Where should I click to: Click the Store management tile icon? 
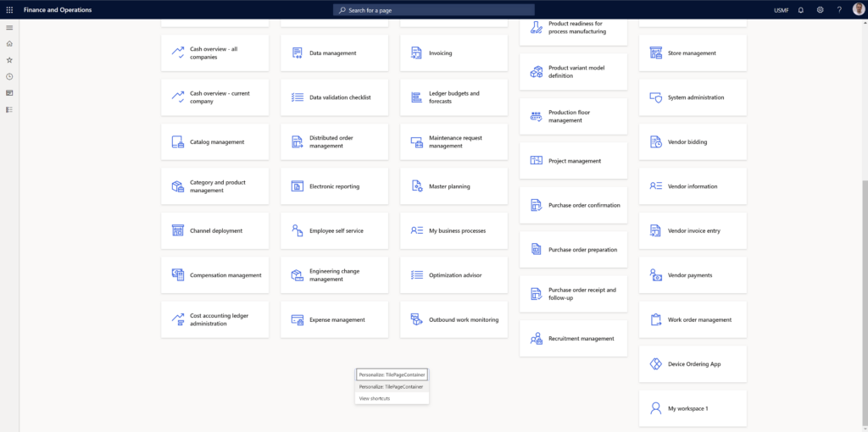(x=656, y=53)
